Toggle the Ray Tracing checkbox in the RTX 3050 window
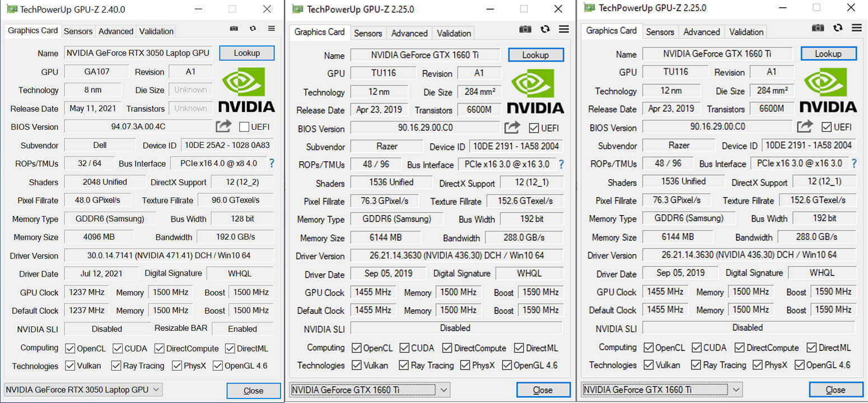Screen dimensions: 868x403 [x=116, y=365]
